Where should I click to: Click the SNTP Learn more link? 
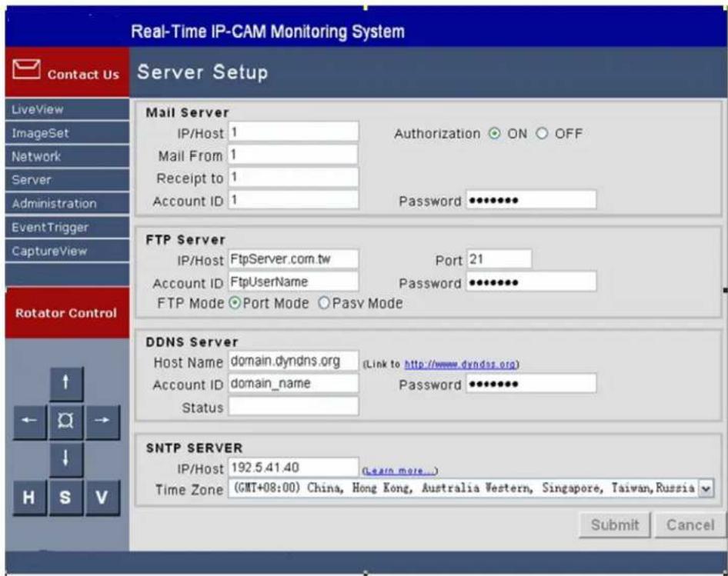click(399, 471)
